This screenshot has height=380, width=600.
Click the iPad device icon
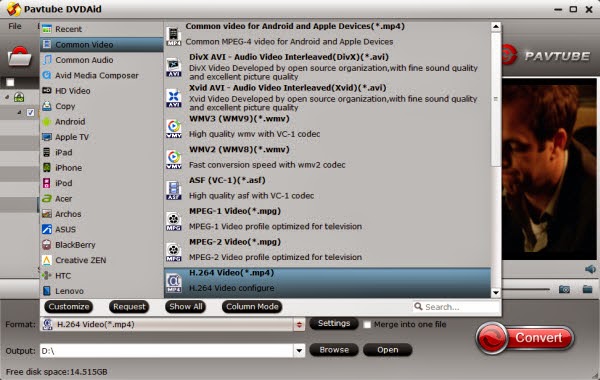click(47, 152)
